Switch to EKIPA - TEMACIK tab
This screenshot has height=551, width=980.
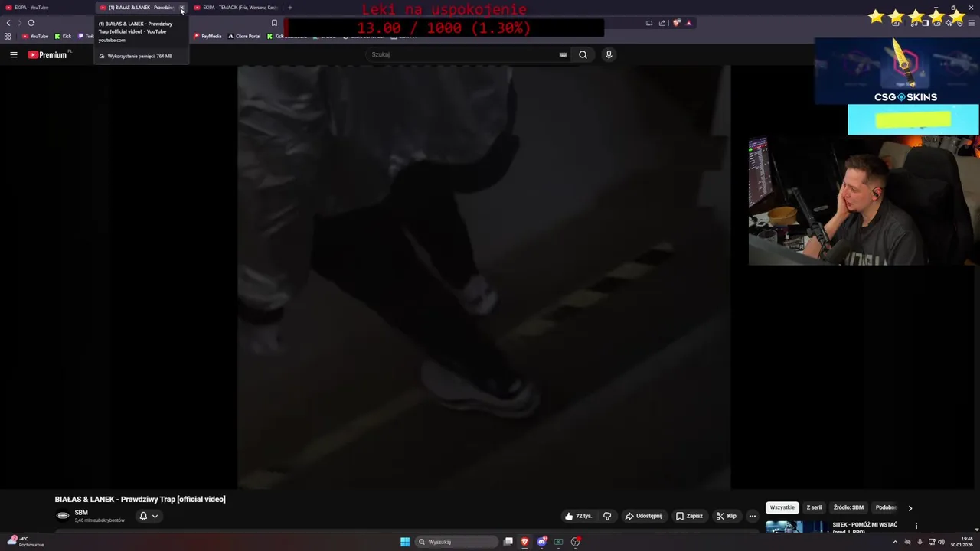click(236, 8)
